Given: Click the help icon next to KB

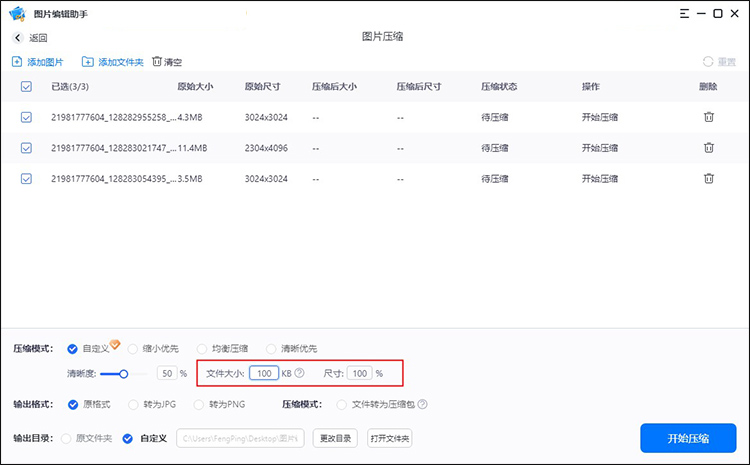Looking at the screenshot, I should [x=299, y=373].
